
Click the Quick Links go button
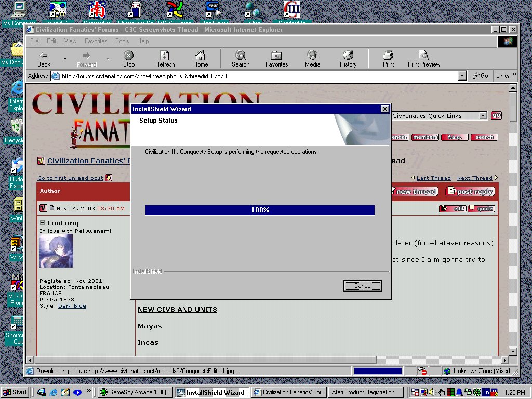(x=496, y=116)
